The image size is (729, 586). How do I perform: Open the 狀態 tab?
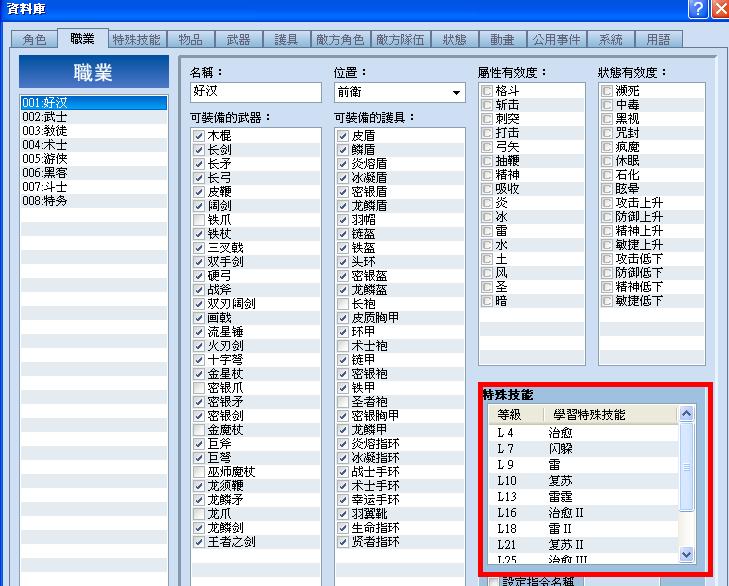tap(454, 39)
